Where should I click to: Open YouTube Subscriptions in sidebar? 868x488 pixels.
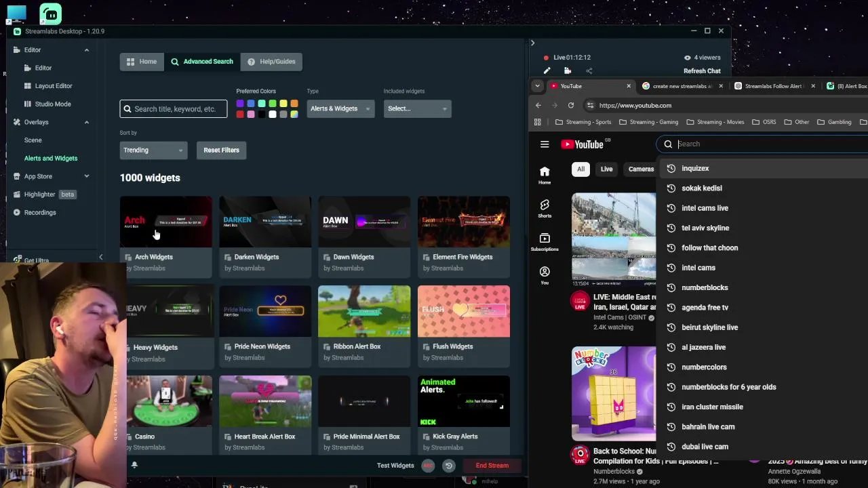click(545, 243)
